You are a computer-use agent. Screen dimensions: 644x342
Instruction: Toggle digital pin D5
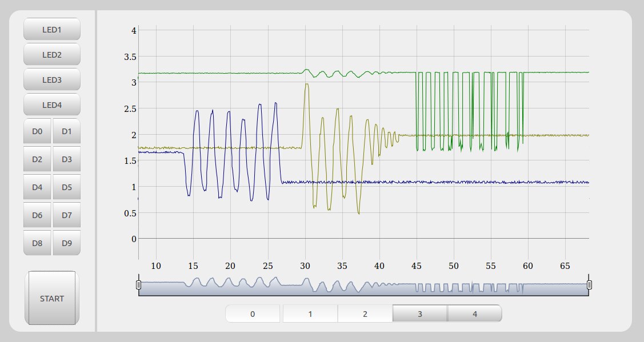pyautogui.click(x=66, y=187)
